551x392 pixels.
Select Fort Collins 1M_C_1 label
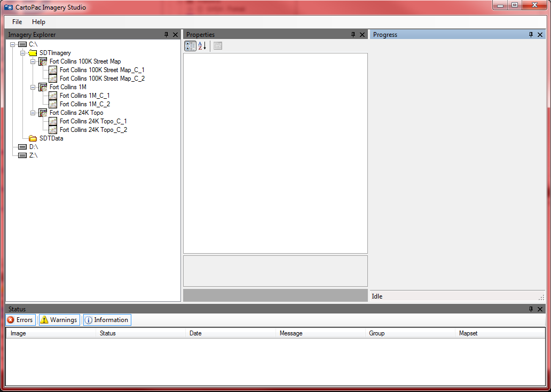pos(85,96)
